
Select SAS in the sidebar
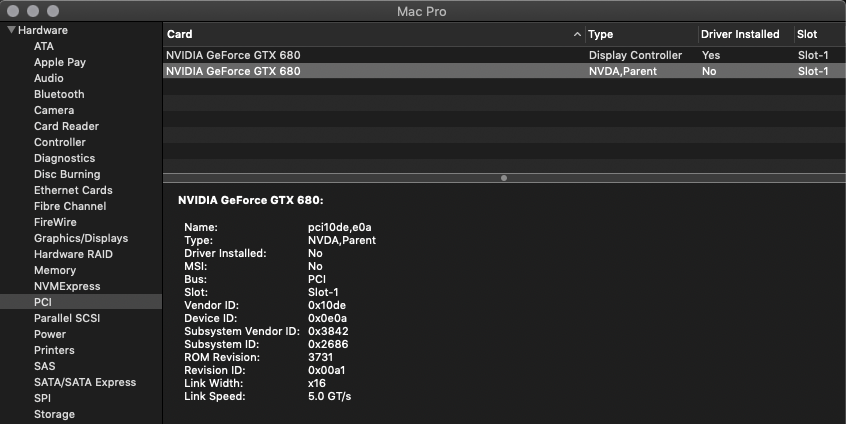(44, 366)
